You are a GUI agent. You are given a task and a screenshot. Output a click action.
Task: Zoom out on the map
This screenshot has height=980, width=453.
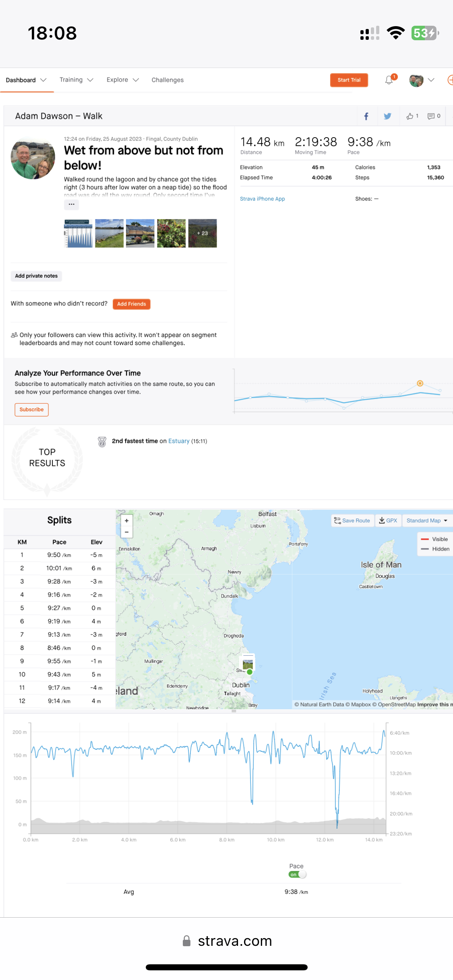[127, 532]
